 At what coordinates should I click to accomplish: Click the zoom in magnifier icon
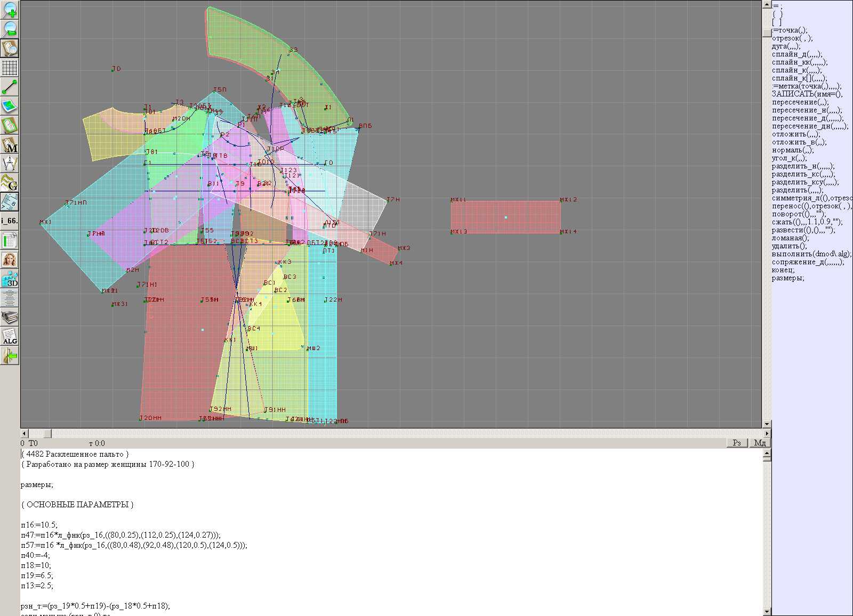[10, 10]
